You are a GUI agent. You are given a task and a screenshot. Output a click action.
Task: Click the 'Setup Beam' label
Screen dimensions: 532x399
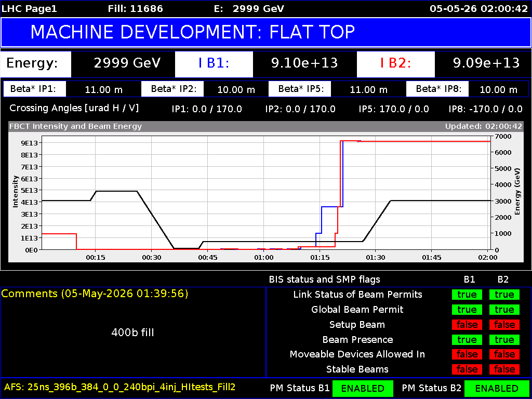coord(357,325)
